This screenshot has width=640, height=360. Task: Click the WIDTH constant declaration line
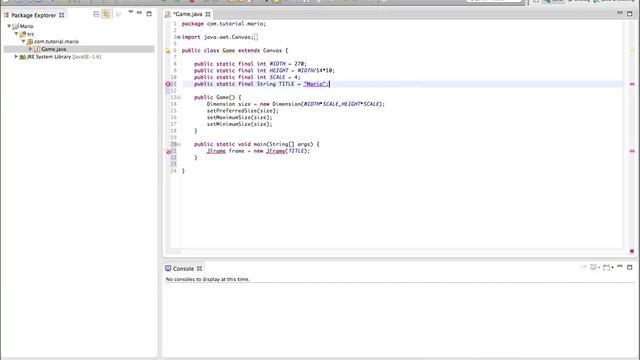point(250,64)
